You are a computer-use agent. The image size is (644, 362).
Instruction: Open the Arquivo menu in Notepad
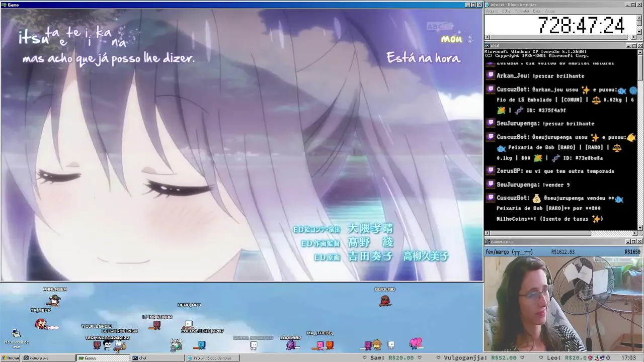click(x=492, y=11)
